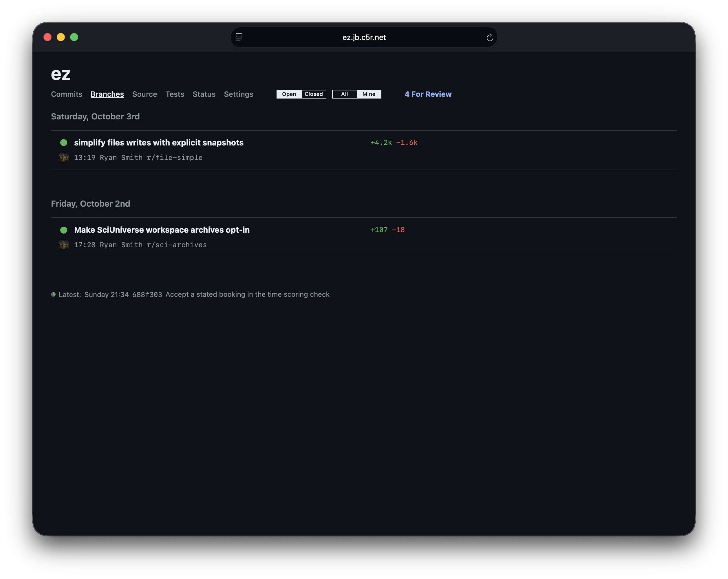Click the Friday, October 2nd date heading
The image size is (728, 579).
(x=91, y=204)
